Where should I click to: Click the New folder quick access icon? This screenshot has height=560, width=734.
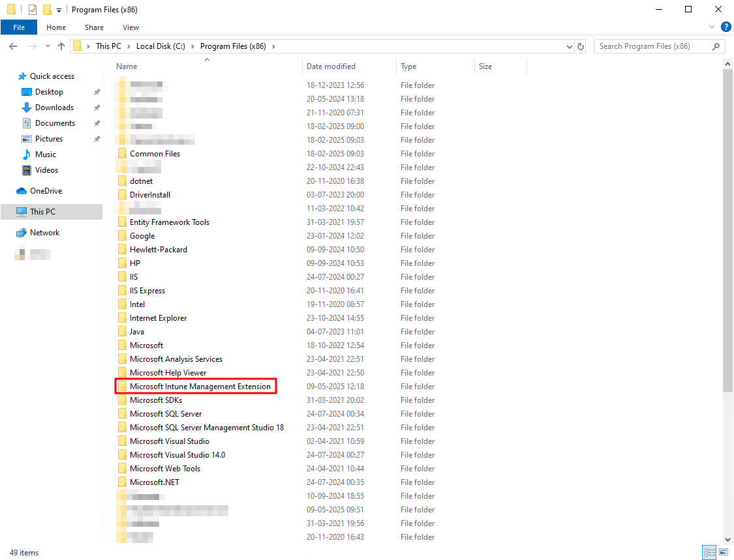[47, 9]
